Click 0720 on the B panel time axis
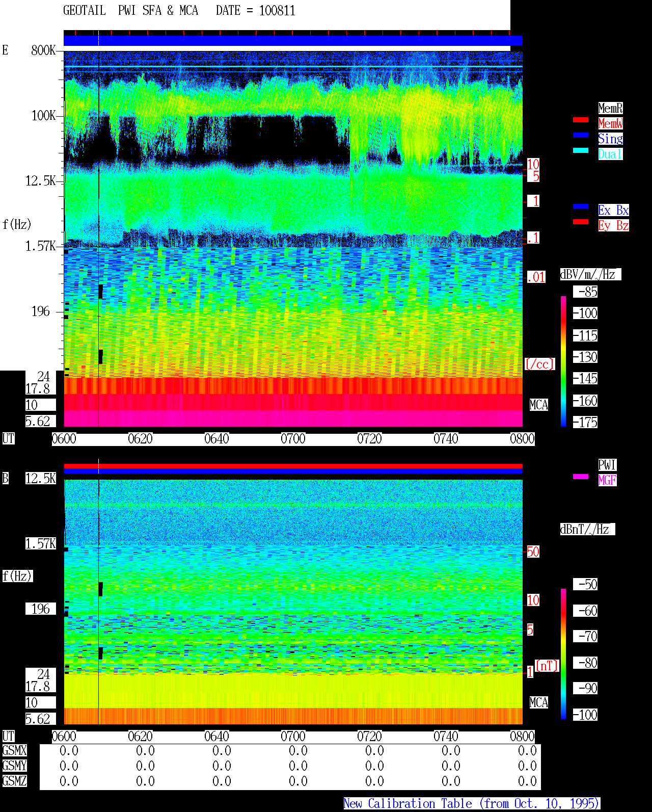Viewport: 652px width, 812px height. click(369, 736)
